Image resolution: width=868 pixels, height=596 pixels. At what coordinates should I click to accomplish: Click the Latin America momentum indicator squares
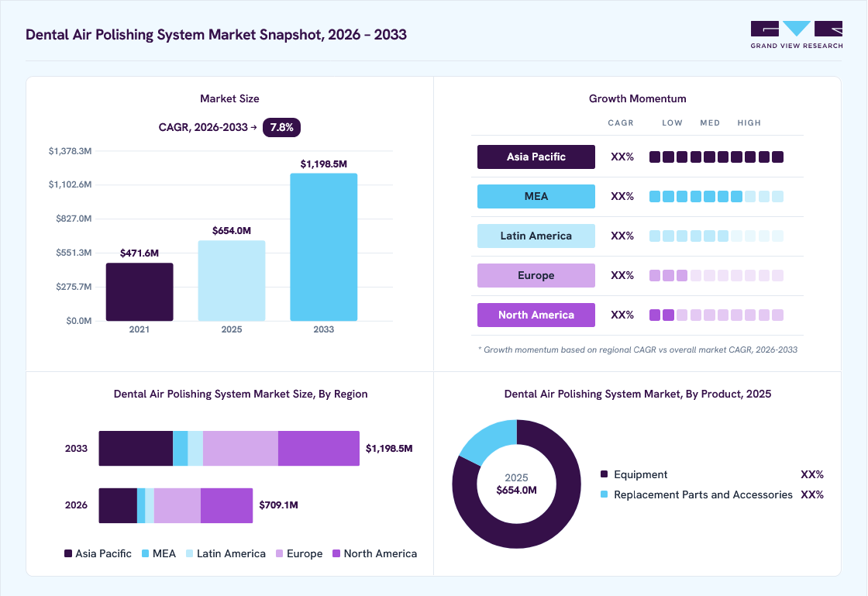click(716, 236)
